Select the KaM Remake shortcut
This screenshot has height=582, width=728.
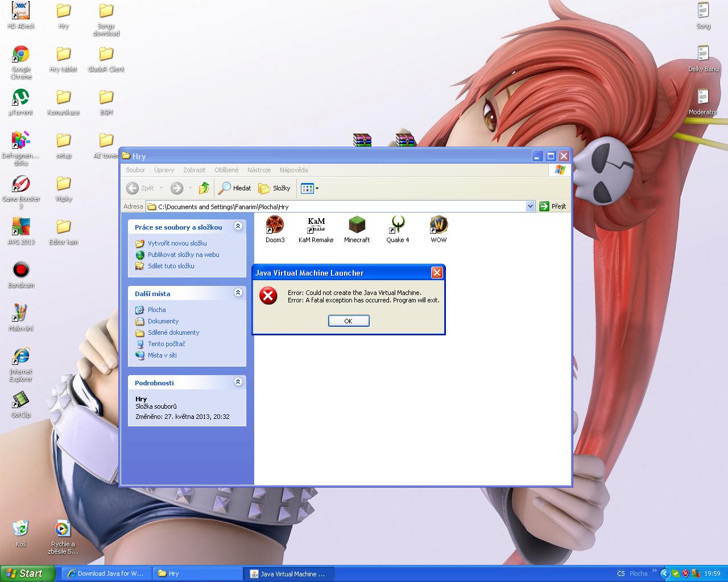pos(316,226)
